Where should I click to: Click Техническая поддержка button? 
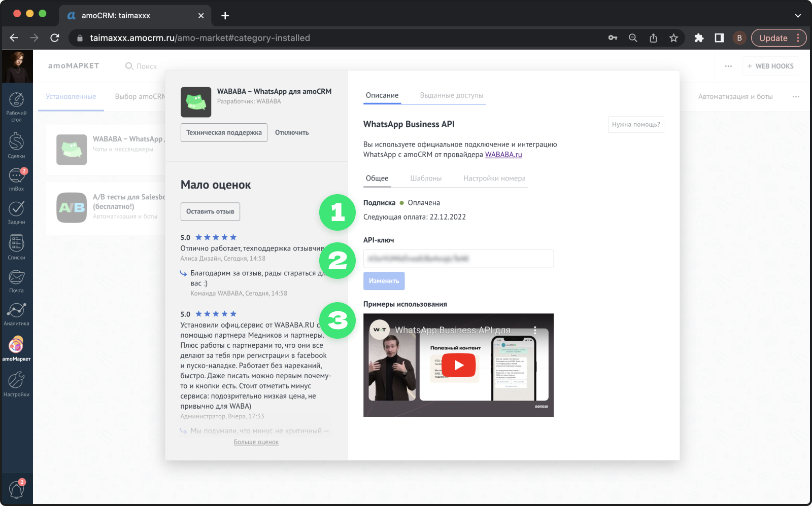[x=224, y=133]
